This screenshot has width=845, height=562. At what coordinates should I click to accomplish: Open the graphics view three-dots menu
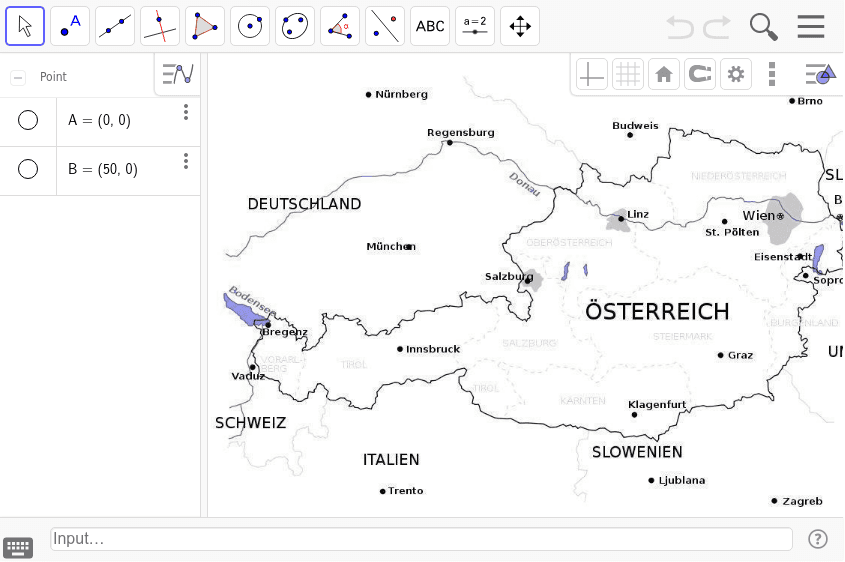(772, 74)
